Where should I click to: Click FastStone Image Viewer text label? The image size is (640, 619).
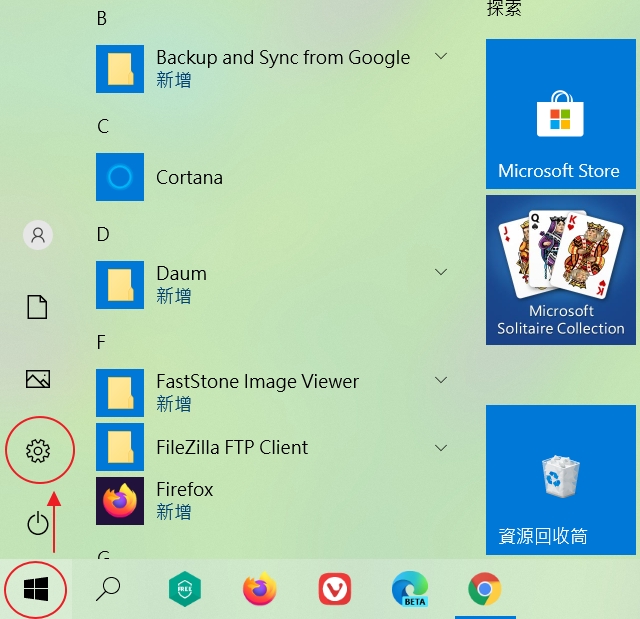coord(258,382)
